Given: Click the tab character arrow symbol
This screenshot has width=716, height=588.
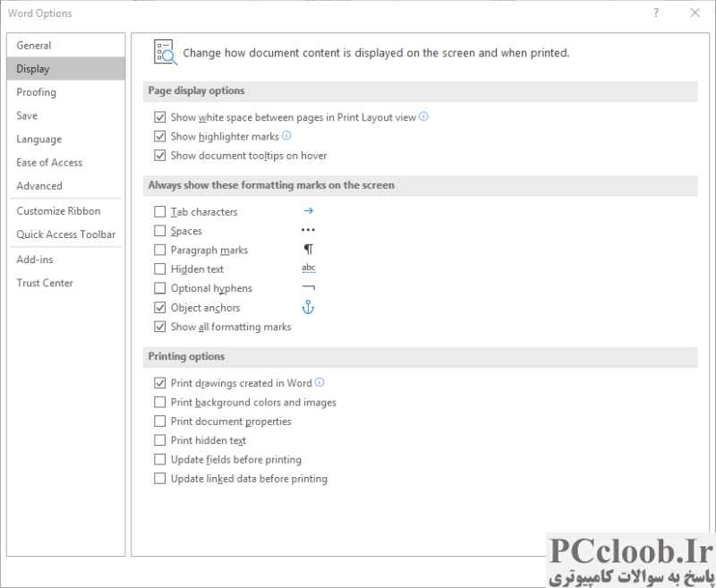Looking at the screenshot, I should (x=309, y=211).
